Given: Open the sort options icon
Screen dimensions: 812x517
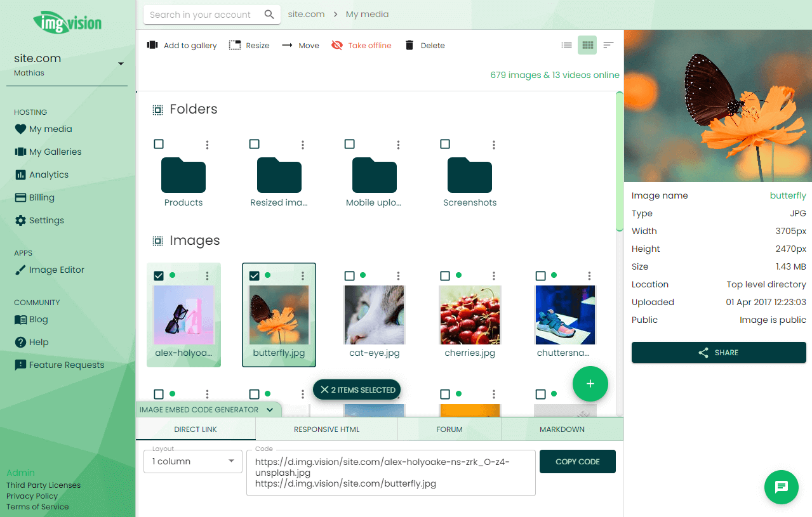Looking at the screenshot, I should point(608,45).
